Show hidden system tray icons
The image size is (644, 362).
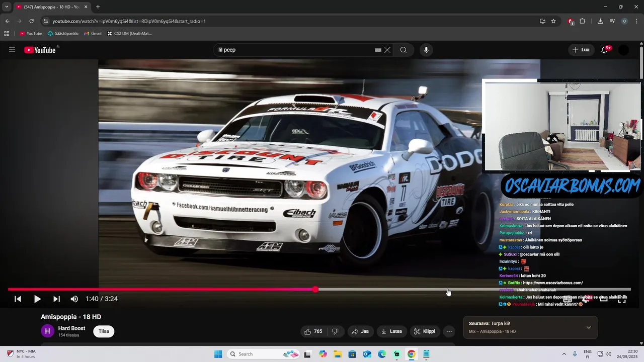point(564,354)
